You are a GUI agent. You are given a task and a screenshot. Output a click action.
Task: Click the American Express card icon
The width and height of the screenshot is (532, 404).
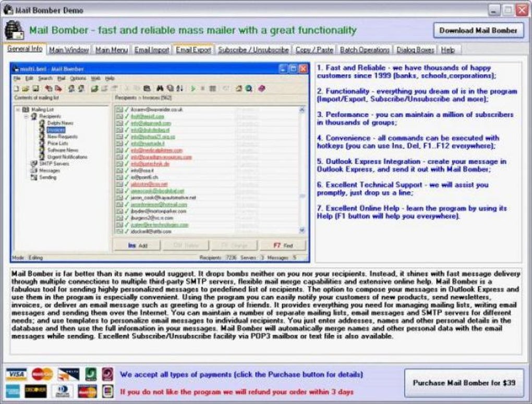tap(13, 391)
